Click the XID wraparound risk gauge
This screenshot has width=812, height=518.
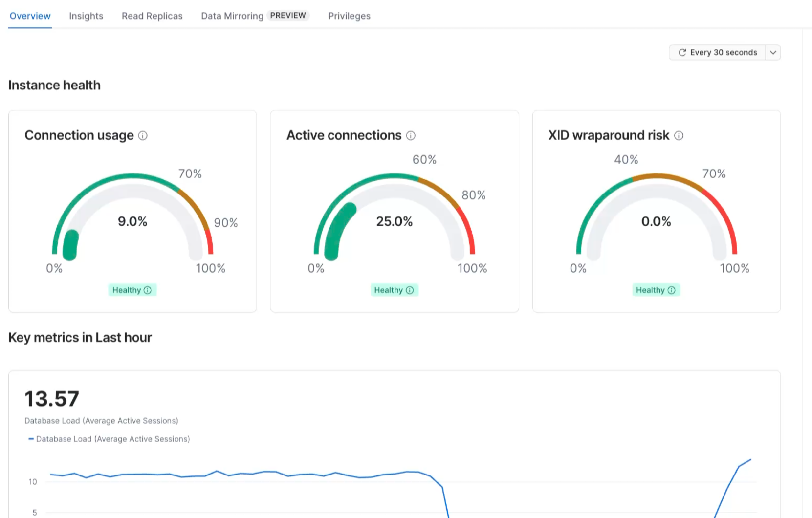[657, 216]
